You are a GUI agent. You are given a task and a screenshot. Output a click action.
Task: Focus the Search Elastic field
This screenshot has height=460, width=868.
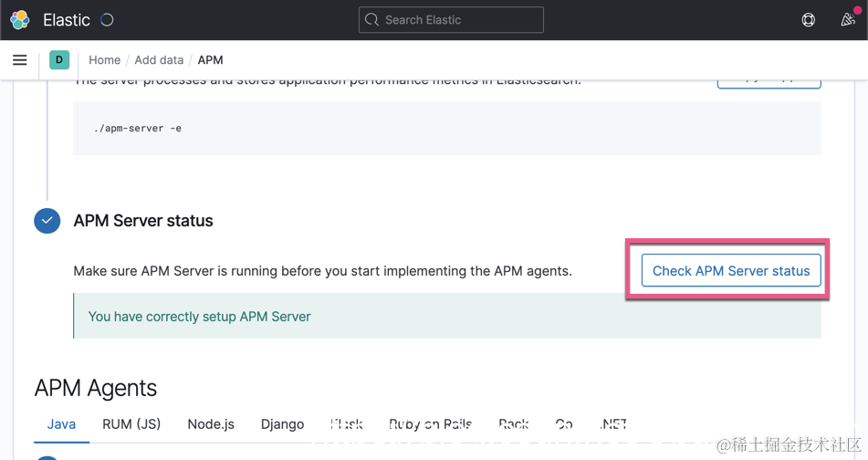tap(451, 20)
